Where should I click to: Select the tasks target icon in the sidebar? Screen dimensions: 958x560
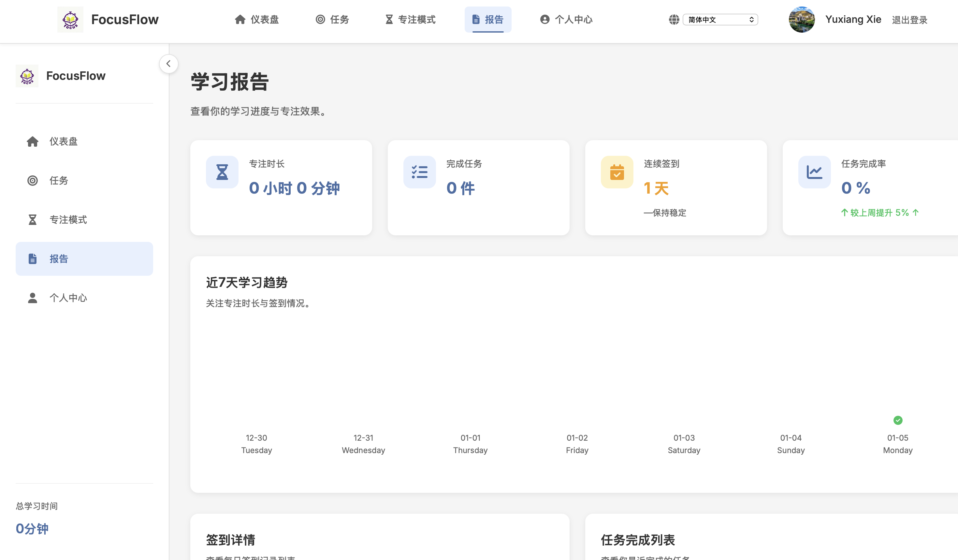coord(33,181)
